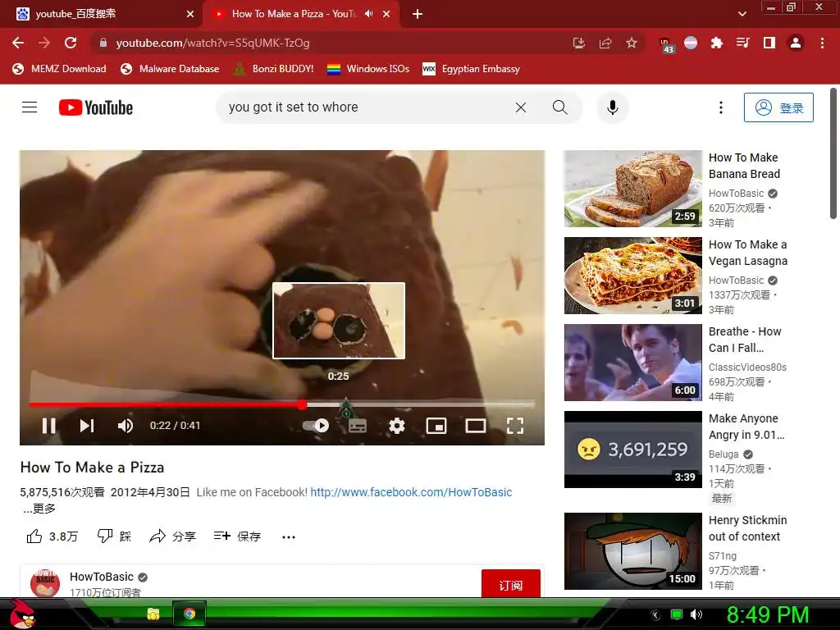Reload the page
Screen dimensions: 840x630
pyautogui.click(x=71, y=43)
